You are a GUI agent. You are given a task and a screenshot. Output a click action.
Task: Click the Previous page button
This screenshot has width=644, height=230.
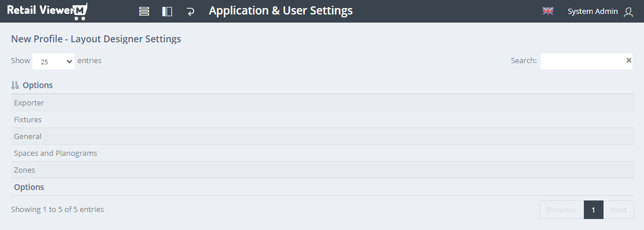[x=561, y=210]
